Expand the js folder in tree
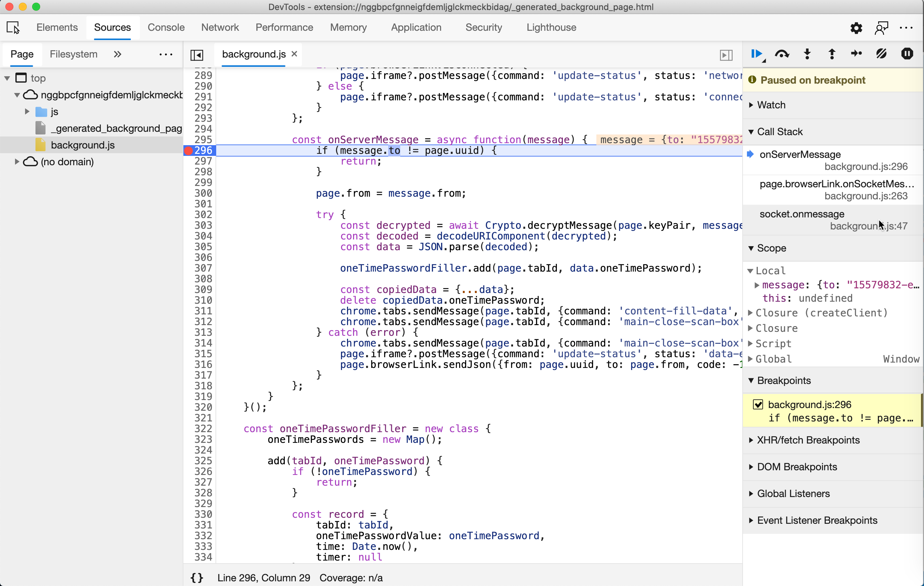This screenshot has width=924, height=586. [27, 112]
